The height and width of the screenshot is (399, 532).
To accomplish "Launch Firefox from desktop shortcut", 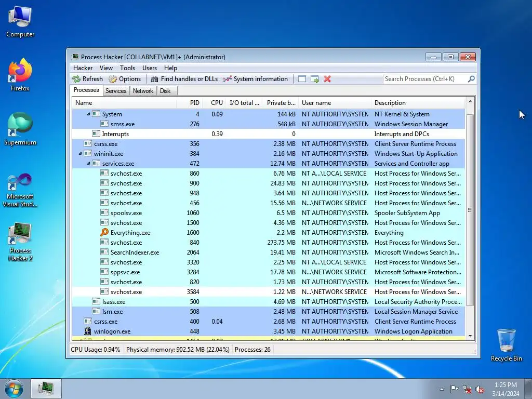I will pyautogui.click(x=20, y=75).
